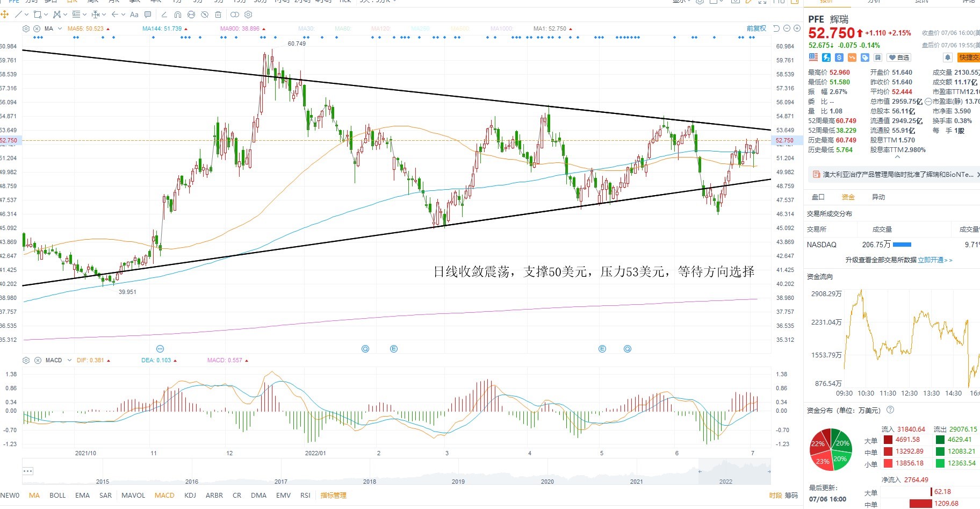Open the Pfizer BioNTech news headline
980x509 pixels.
coord(898,175)
